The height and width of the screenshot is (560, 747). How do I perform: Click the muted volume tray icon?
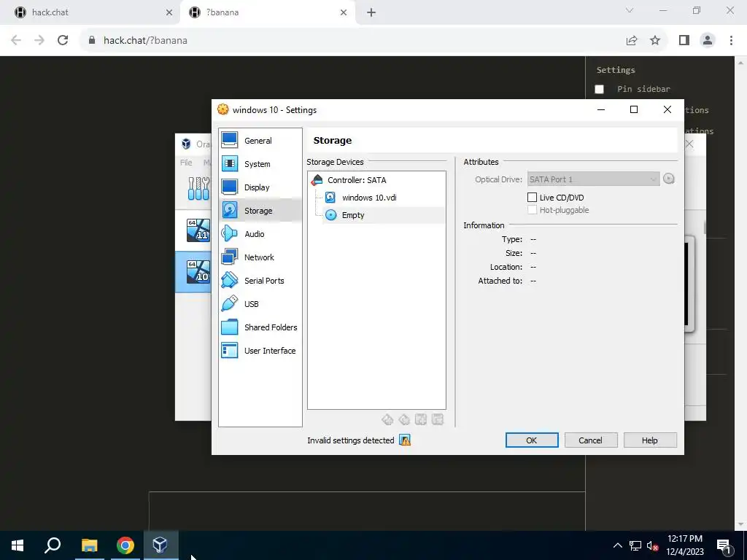click(653, 545)
